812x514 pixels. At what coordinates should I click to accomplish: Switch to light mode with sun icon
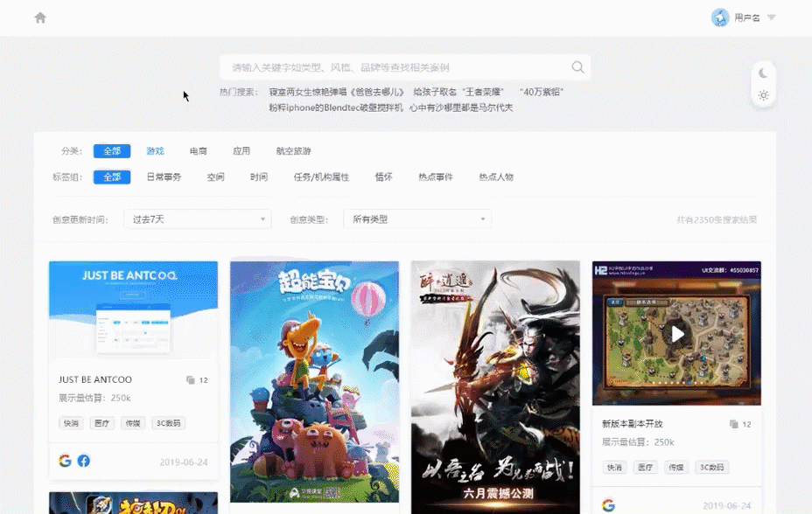tap(763, 95)
